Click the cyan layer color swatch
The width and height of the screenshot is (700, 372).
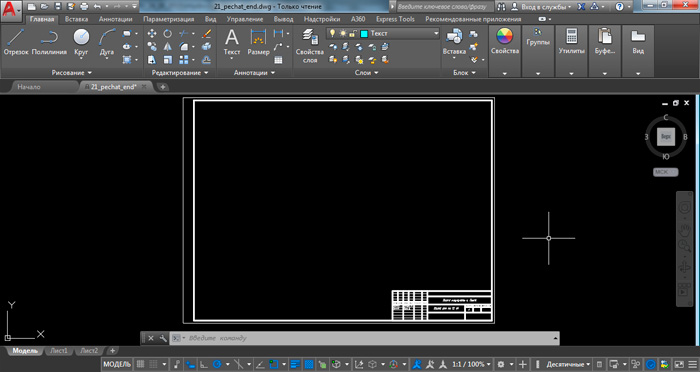364,33
